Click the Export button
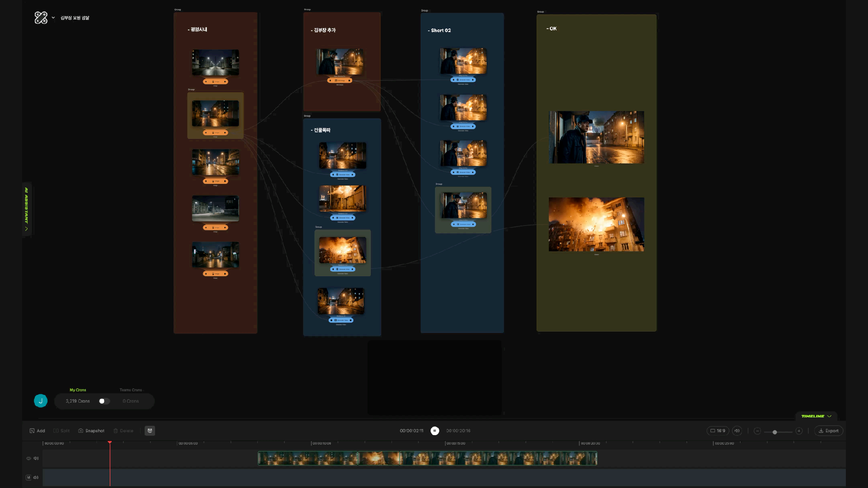 point(829,431)
